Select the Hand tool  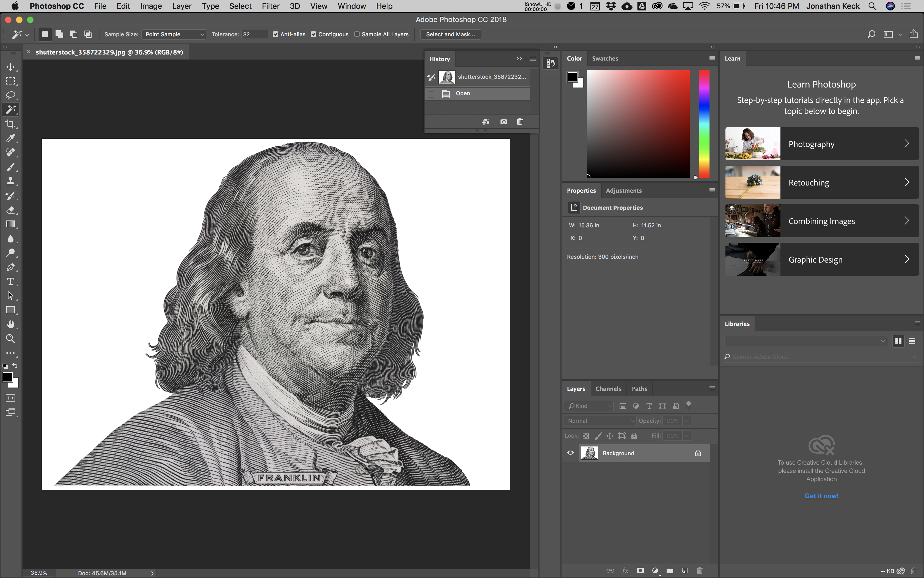(10, 324)
